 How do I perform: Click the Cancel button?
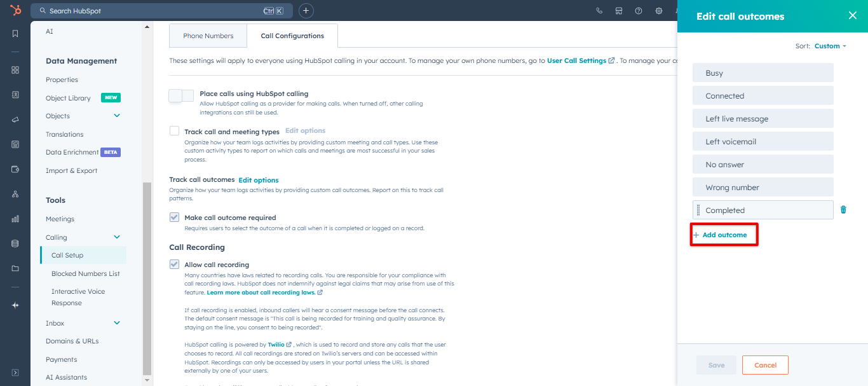[765, 365]
